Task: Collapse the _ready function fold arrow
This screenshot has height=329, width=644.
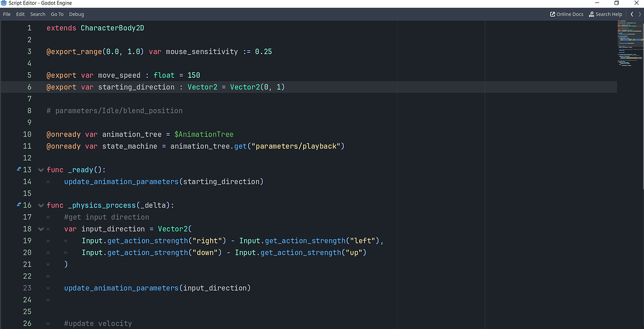Action: (x=41, y=170)
